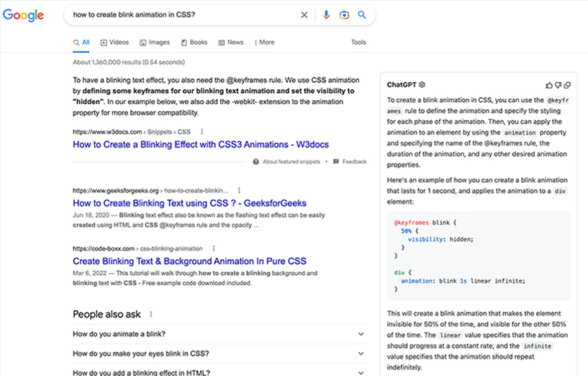Open options dots for GeeksforGeeks result
This screenshot has height=376, width=588.
pos(239,190)
